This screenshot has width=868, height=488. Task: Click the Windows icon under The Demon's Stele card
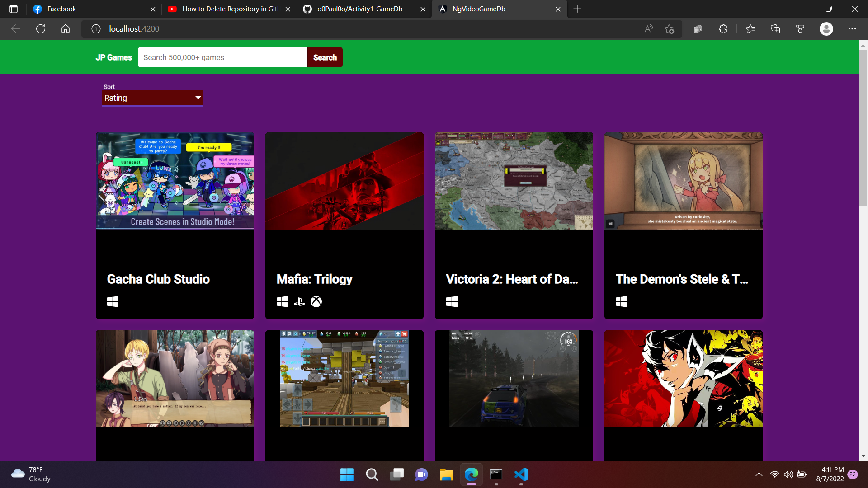pyautogui.click(x=621, y=301)
